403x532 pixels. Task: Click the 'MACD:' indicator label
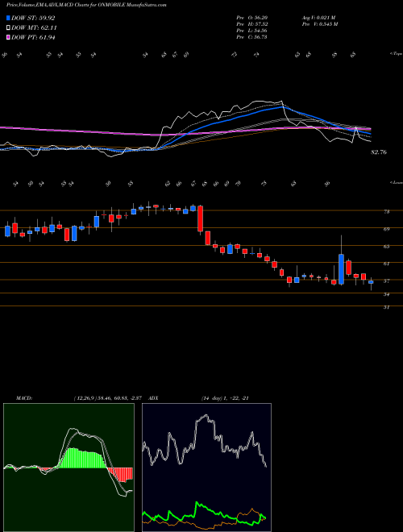pos(24,398)
